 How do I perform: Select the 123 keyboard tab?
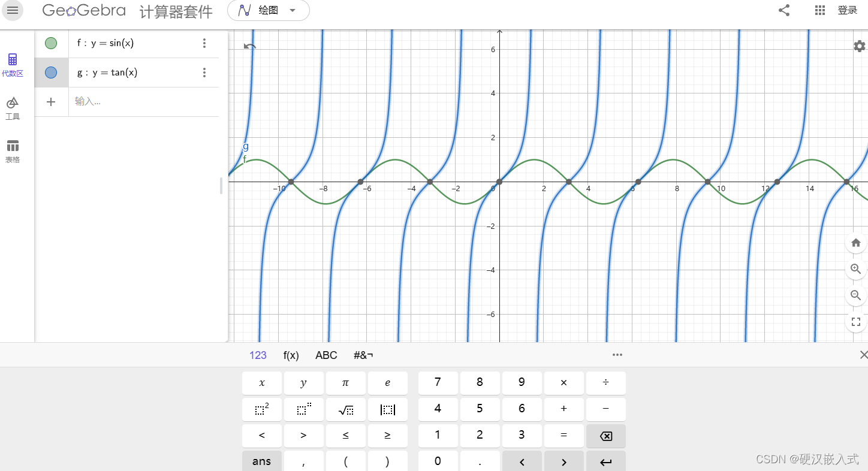click(258, 355)
